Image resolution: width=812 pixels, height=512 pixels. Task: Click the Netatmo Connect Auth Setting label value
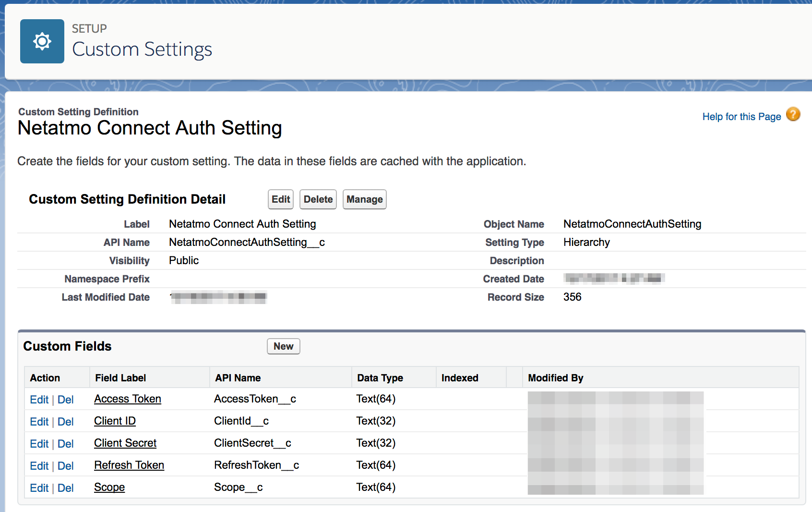pos(242,224)
